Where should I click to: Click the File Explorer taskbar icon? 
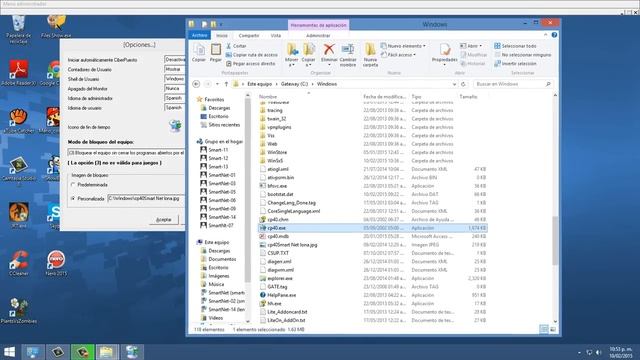point(107,352)
